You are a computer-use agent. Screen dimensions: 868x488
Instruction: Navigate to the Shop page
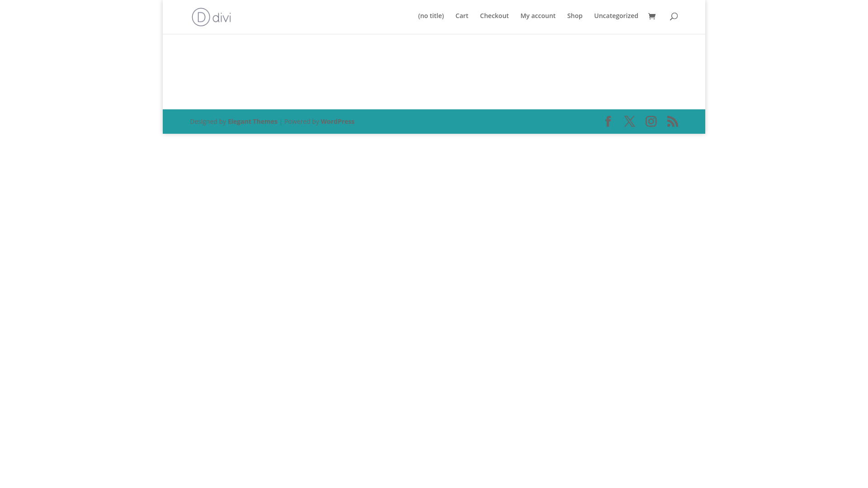(x=575, y=16)
